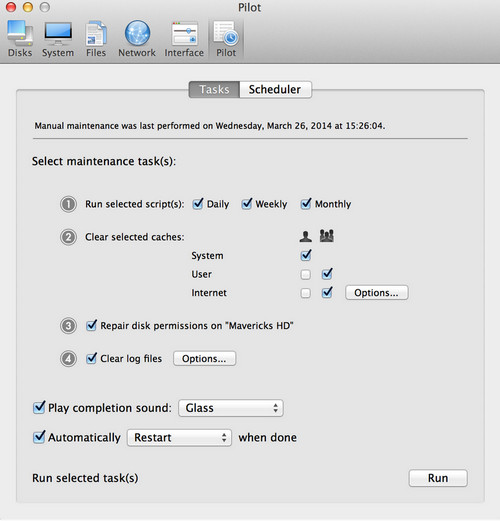Uncheck the Weekly script checkbox

(246, 204)
